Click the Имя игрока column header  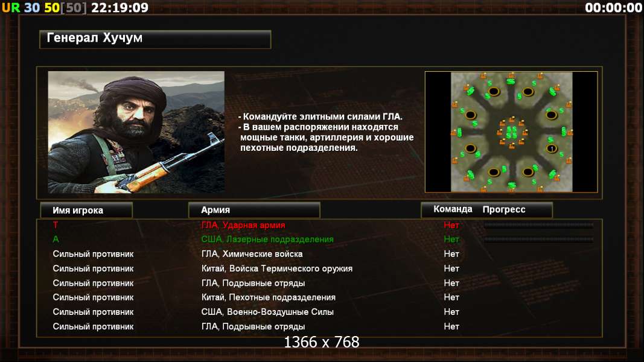pyautogui.click(x=87, y=210)
